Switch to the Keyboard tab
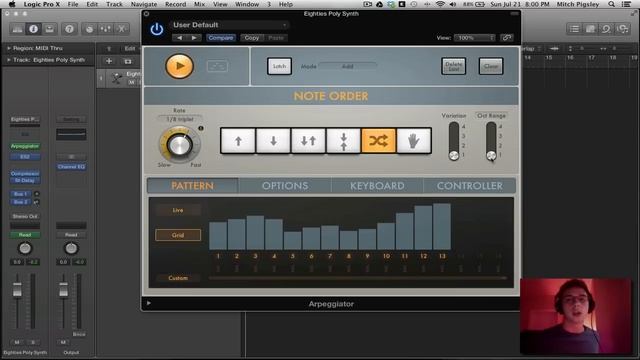The height and width of the screenshot is (360, 640). tap(377, 186)
